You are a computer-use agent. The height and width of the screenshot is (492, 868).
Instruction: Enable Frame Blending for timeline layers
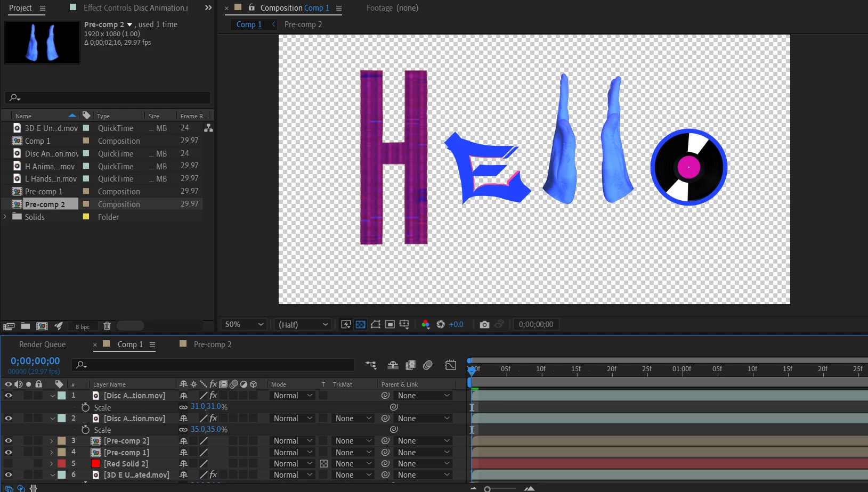[x=410, y=365]
